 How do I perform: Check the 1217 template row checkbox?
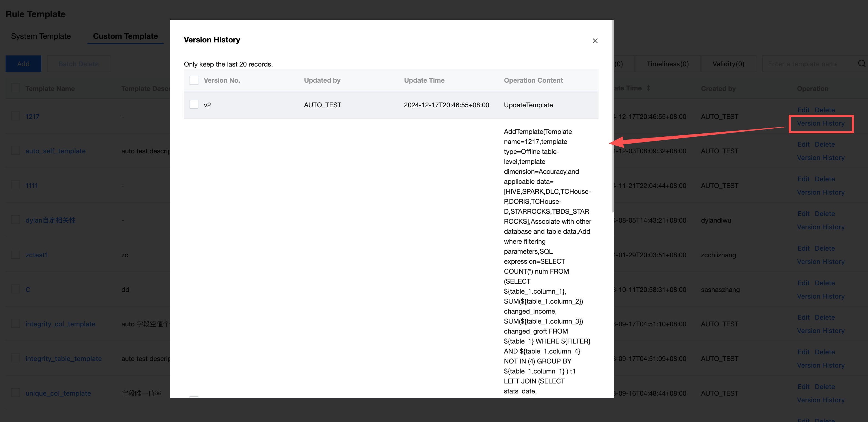tap(16, 116)
